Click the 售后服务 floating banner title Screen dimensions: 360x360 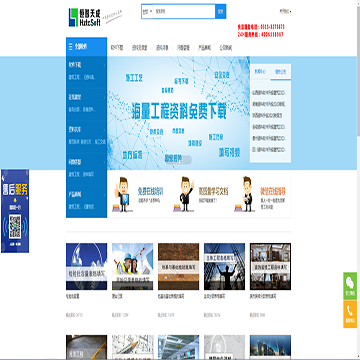(15, 190)
